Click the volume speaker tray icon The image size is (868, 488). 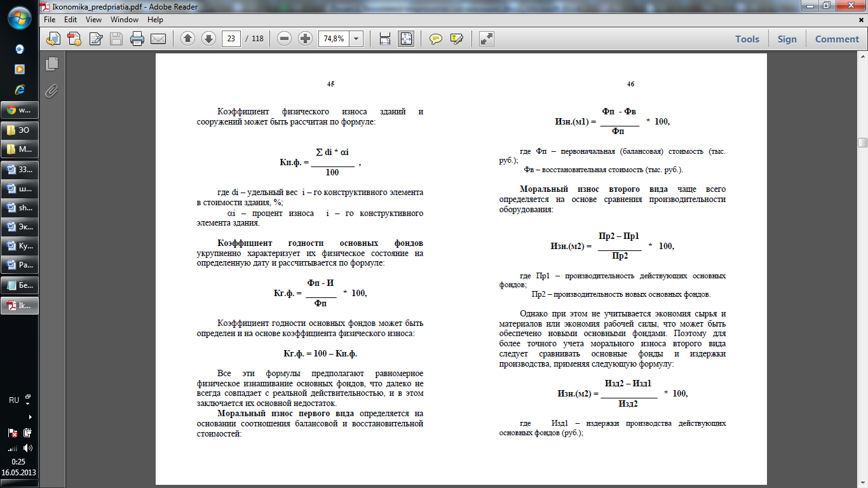pos(27,448)
